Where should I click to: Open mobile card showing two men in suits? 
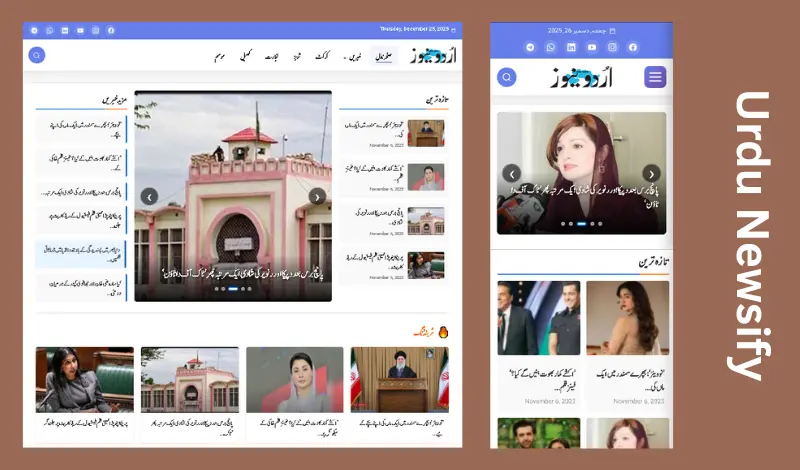pos(539,345)
